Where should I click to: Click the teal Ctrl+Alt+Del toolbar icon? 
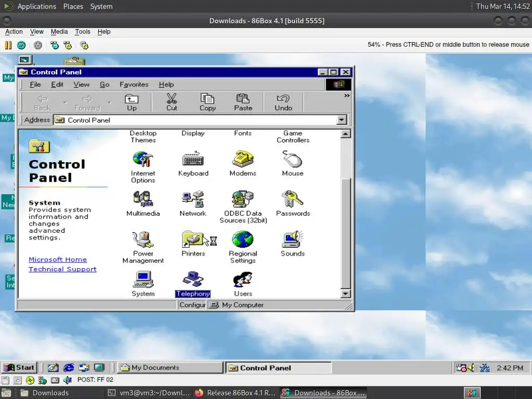[55, 45]
